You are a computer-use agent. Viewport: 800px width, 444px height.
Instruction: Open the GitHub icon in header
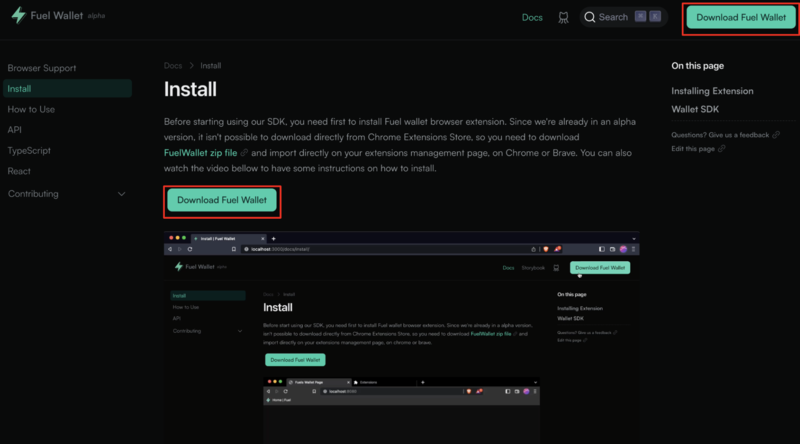[563, 17]
